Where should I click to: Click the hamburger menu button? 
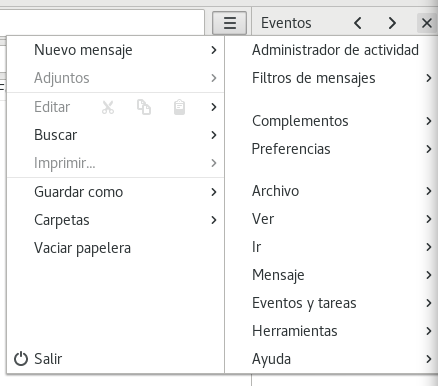click(229, 23)
